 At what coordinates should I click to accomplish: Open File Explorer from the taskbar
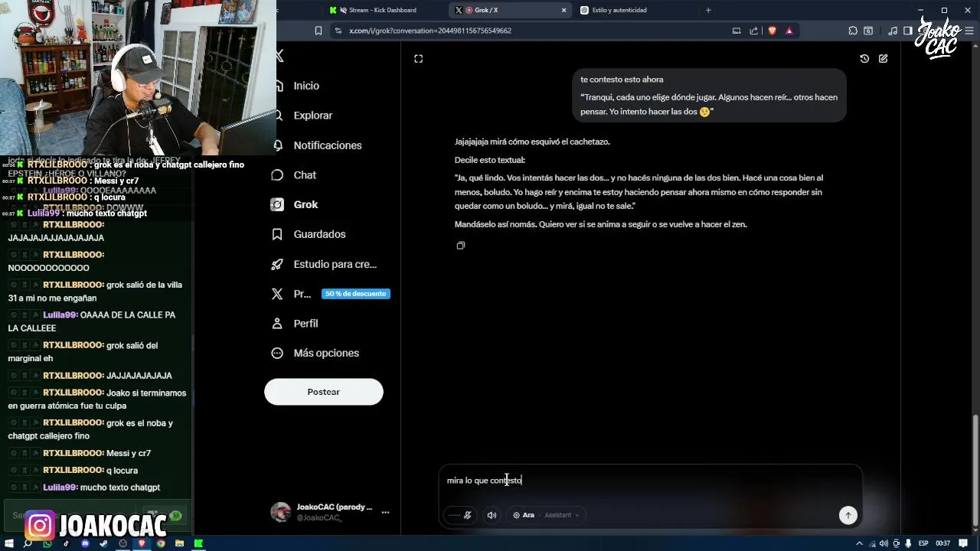pyautogui.click(x=179, y=543)
